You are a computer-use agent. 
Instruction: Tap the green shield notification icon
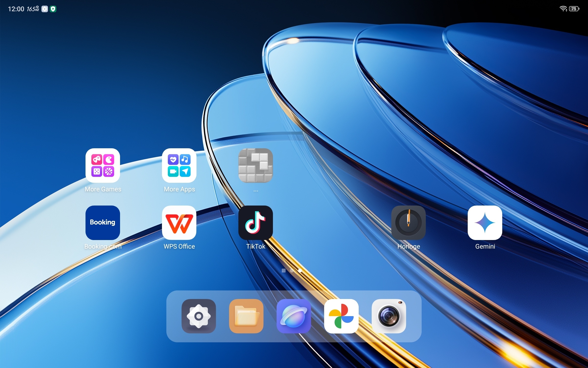click(x=53, y=9)
